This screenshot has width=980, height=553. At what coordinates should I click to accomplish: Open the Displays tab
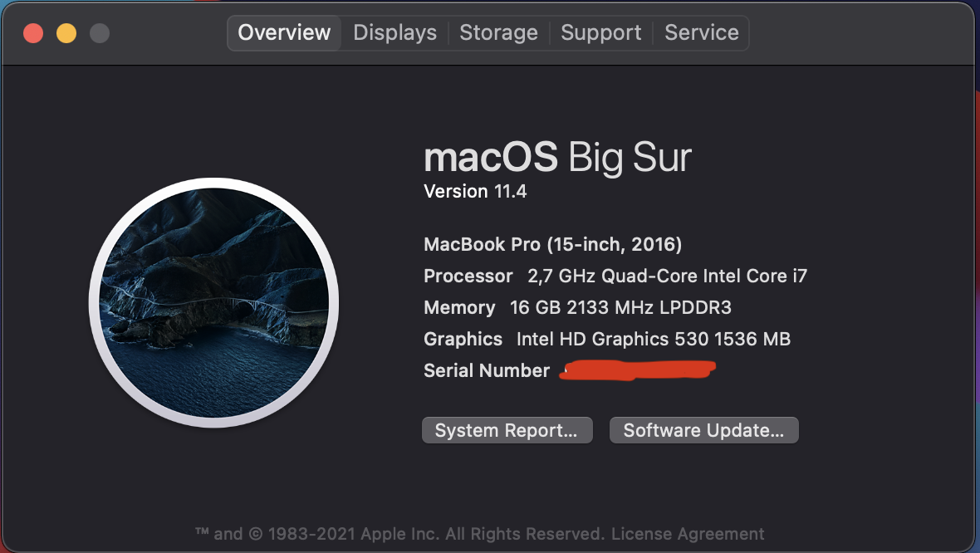[x=394, y=33]
